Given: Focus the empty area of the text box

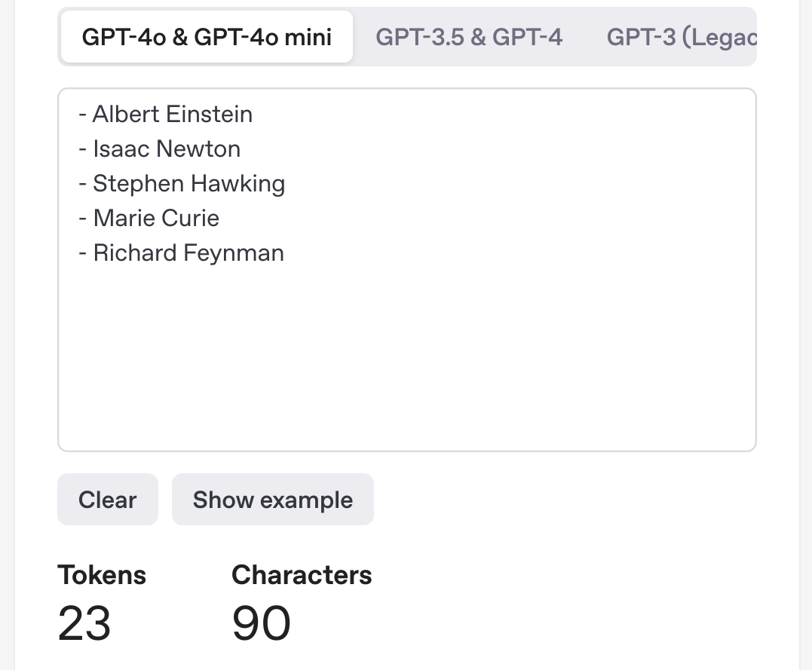Looking at the screenshot, I should click(x=407, y=354).
